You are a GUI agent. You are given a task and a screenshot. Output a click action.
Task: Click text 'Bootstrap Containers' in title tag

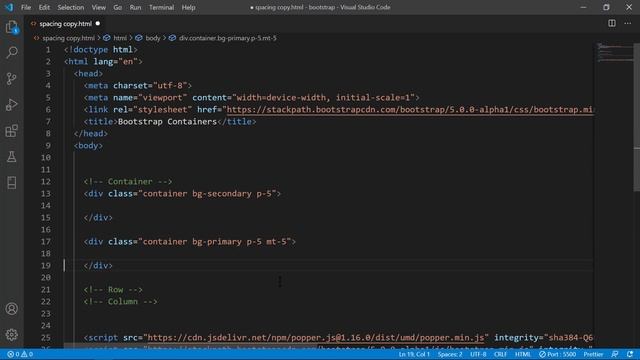tap(167, 122)
